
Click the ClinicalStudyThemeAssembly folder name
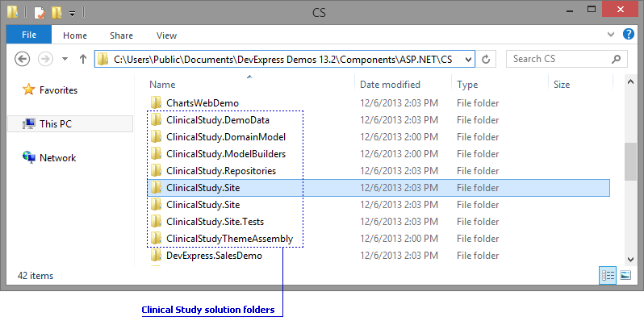tap(229, 239)
